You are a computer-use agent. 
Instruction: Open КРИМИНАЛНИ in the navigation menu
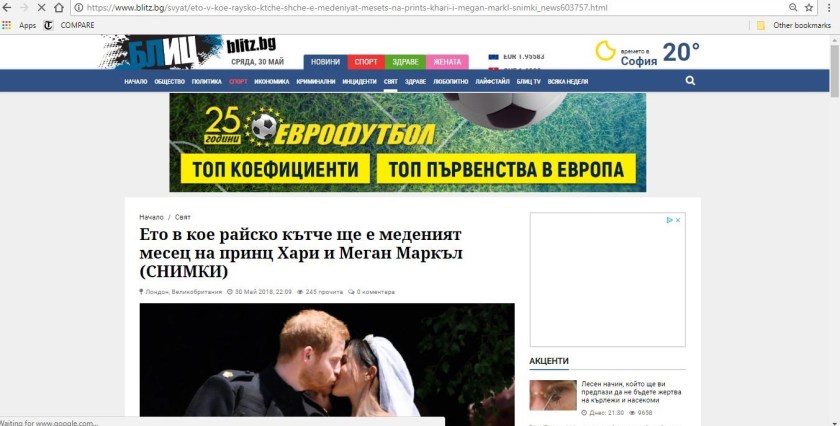pos(316,81)
